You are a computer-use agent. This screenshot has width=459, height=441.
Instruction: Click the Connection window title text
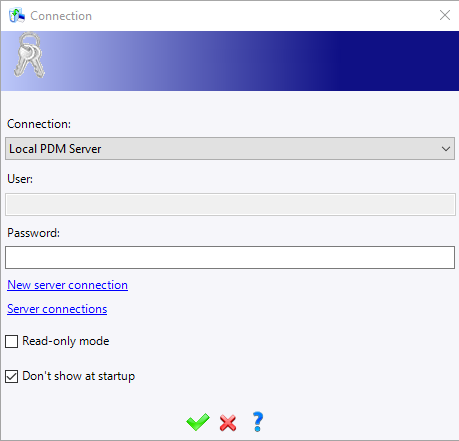pyautogui.click(x=61, y=16)
